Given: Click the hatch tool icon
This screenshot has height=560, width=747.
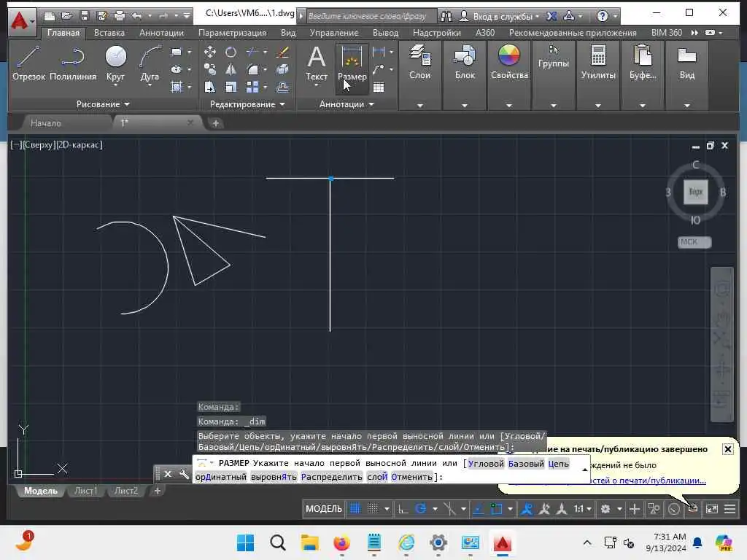Looking at the screenshot, I should click(177, 87).
